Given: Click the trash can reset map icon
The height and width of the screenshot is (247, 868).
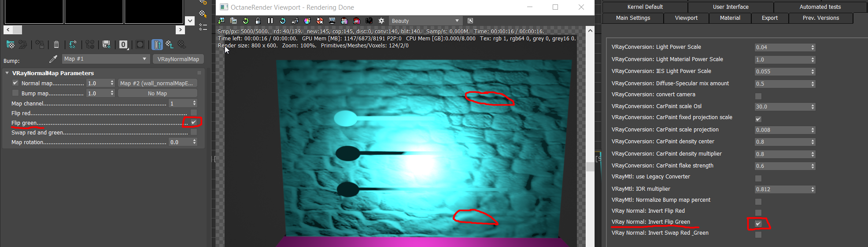Looking at the screenshot, I should click(56, 44).
